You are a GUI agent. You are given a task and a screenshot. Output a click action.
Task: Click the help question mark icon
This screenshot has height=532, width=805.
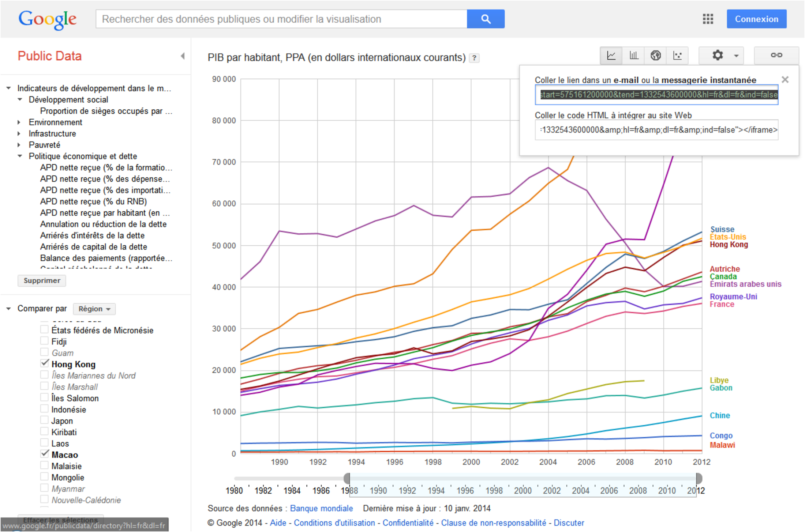pos(474,58)
